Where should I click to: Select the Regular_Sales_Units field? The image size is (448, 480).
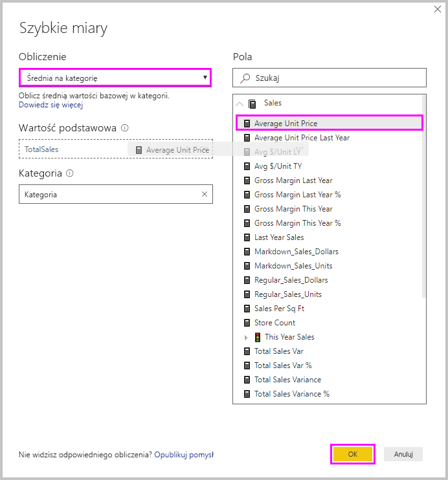pyautogui.click(x=288, y=294)
